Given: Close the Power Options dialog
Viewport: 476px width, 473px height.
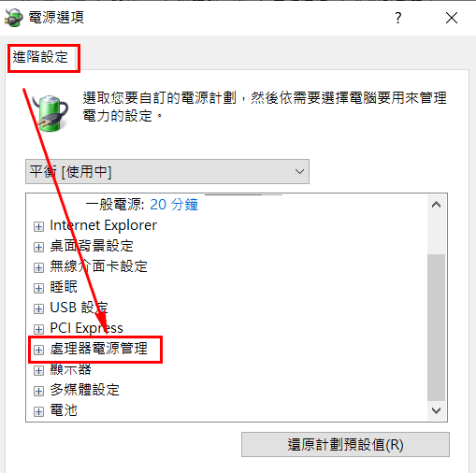Looking at the screenshot, I should coord(452,18).
